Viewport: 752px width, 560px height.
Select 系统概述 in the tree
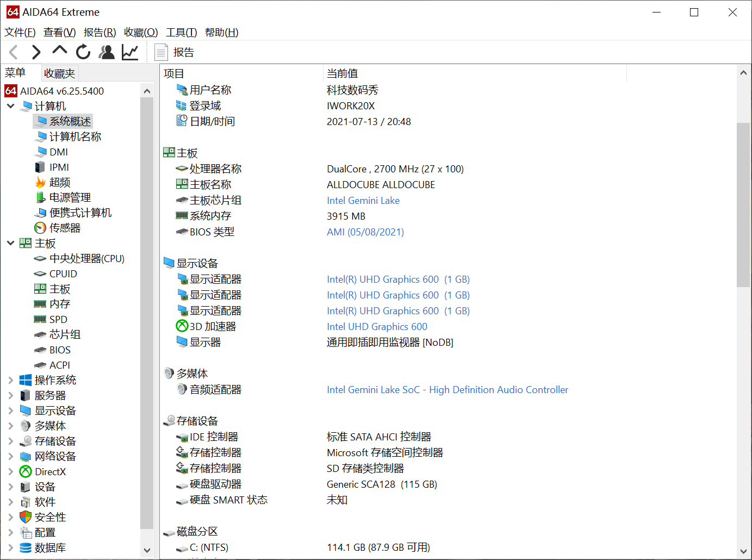point(63,121)
